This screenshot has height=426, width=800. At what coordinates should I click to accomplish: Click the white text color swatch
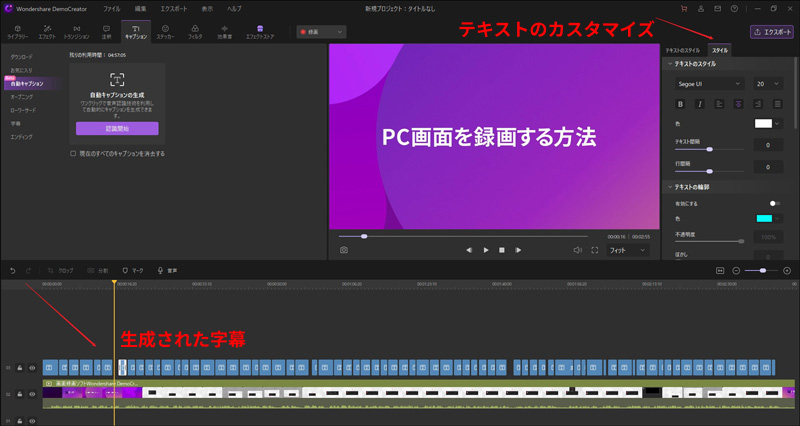point(763,123)
